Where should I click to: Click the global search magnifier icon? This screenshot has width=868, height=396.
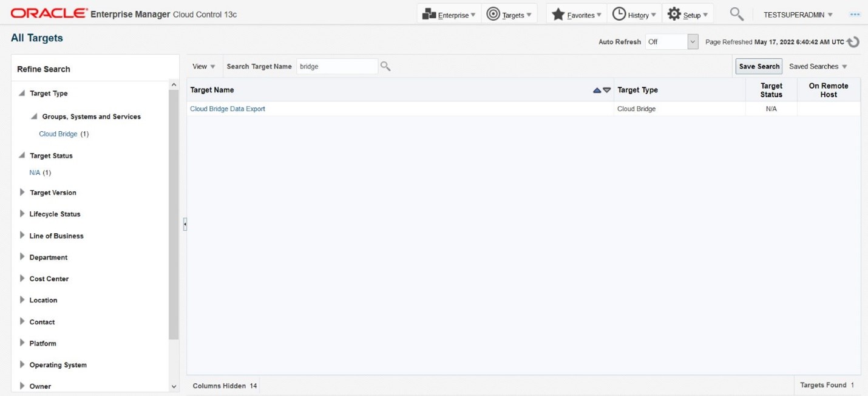(x=736, y=14)
